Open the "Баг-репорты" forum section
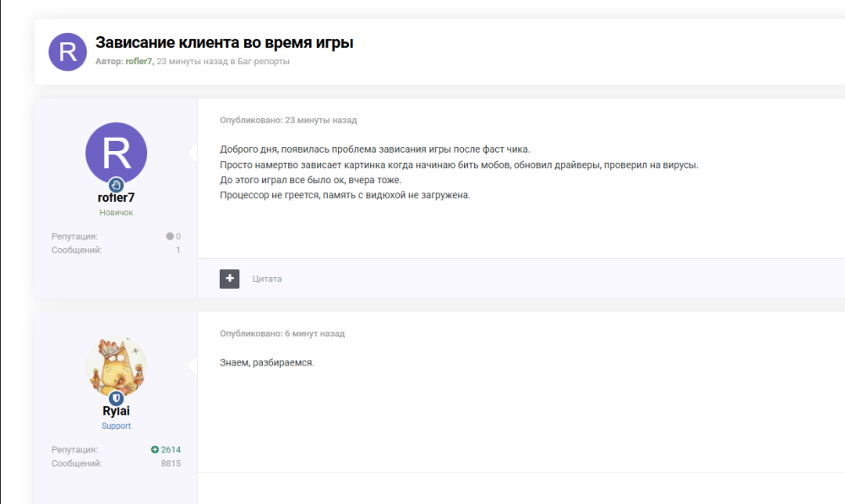845x504 pixels. coord(264,61)
